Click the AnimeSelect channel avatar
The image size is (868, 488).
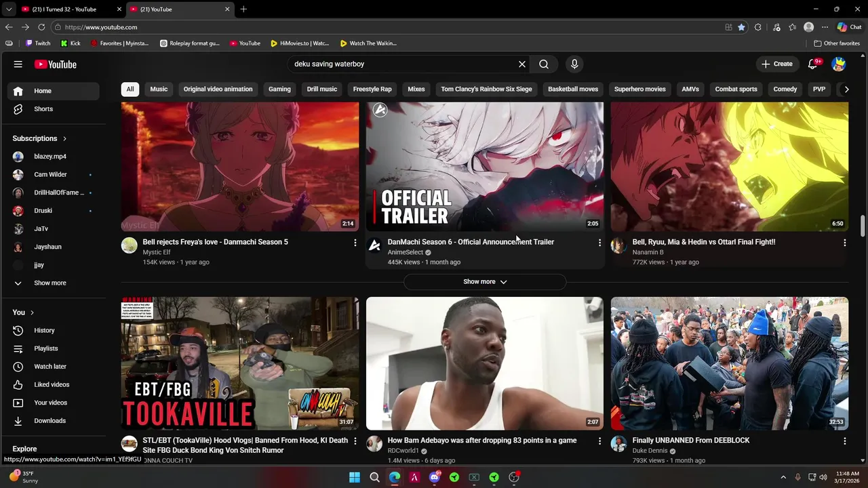point(374,245)
